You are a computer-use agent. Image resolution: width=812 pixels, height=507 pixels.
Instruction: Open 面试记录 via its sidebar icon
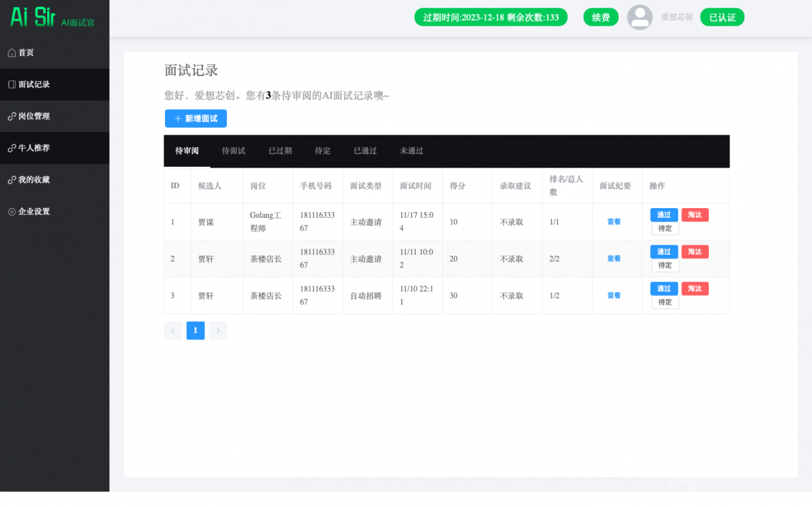tap(12, 84)
